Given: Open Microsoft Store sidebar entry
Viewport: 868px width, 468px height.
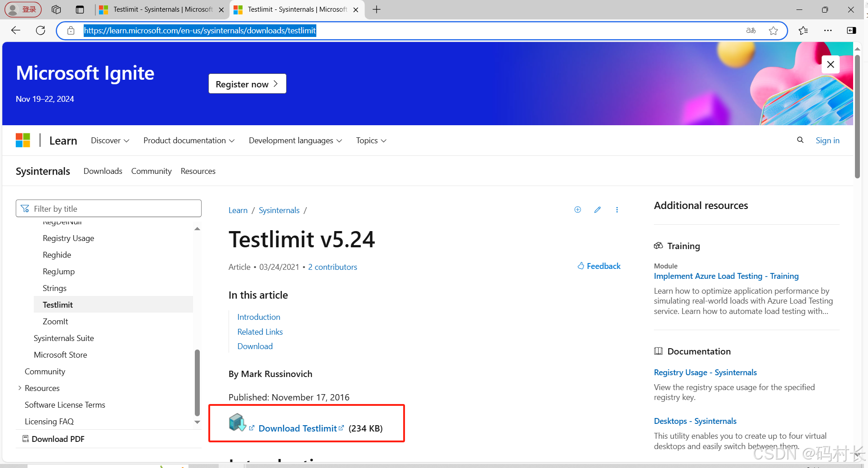Looking at the screenshot, I should pyautogui.click(x=60, y=355).
